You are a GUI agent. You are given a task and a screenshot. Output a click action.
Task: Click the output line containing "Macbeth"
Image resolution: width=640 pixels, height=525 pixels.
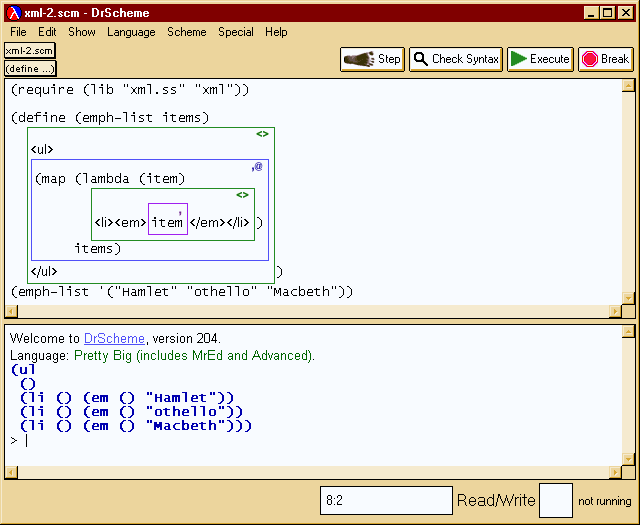tap(136, 426)
